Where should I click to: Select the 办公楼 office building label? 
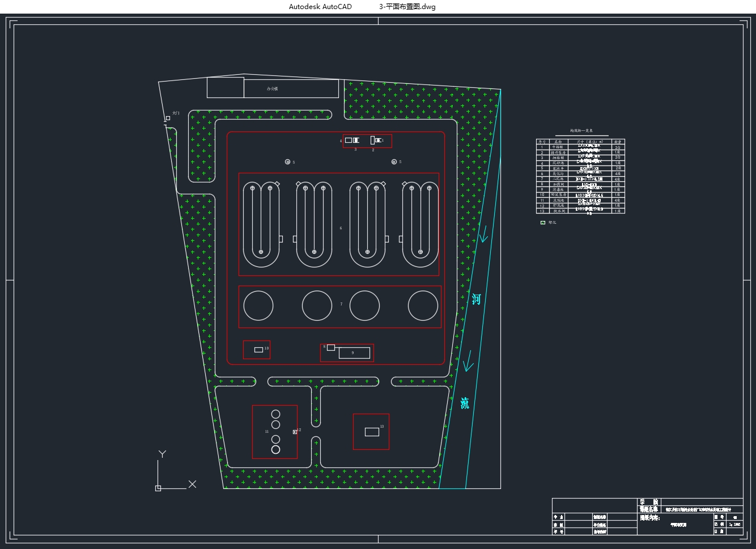coord(273,89)
